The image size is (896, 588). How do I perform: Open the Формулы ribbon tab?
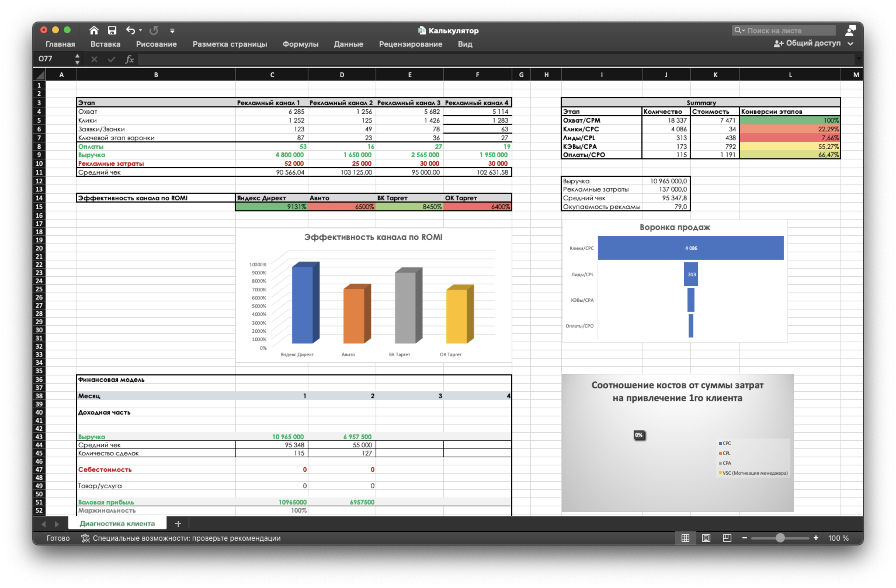tap(300, 44)
